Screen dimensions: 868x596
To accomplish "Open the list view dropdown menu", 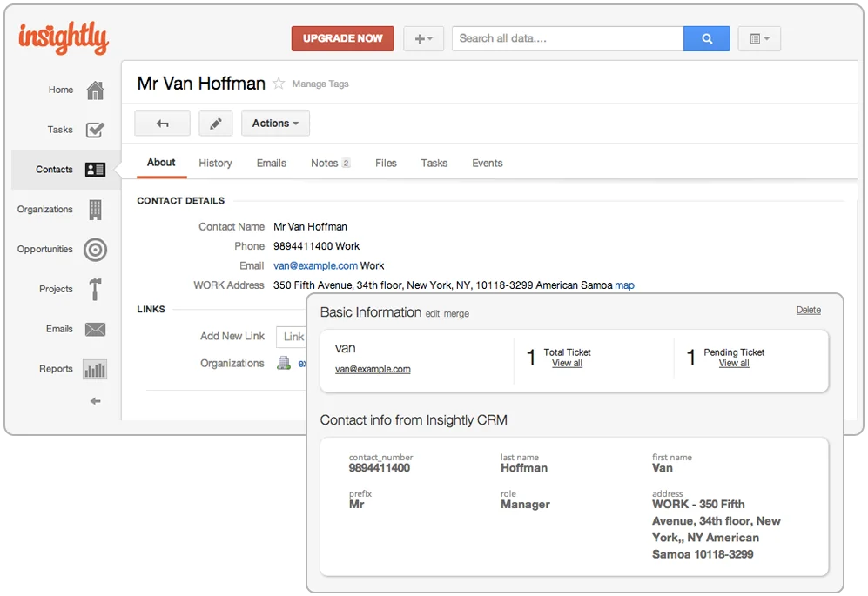I will click(759, 39).
